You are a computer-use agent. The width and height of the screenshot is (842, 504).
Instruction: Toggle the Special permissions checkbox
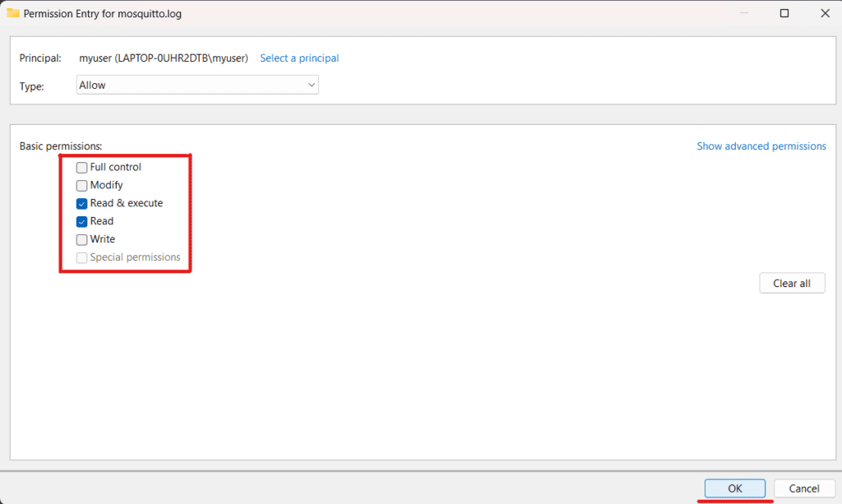tap(81, 257)
